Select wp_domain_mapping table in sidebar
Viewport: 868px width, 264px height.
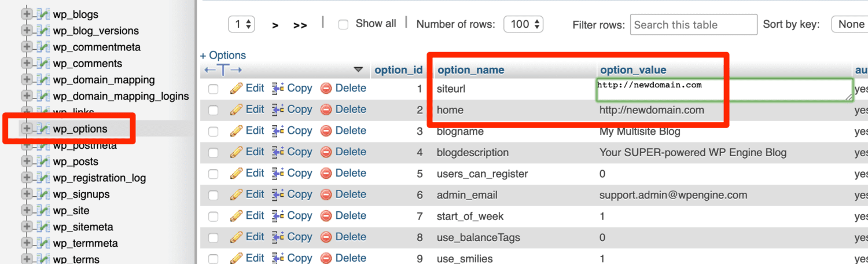point(104,80)
